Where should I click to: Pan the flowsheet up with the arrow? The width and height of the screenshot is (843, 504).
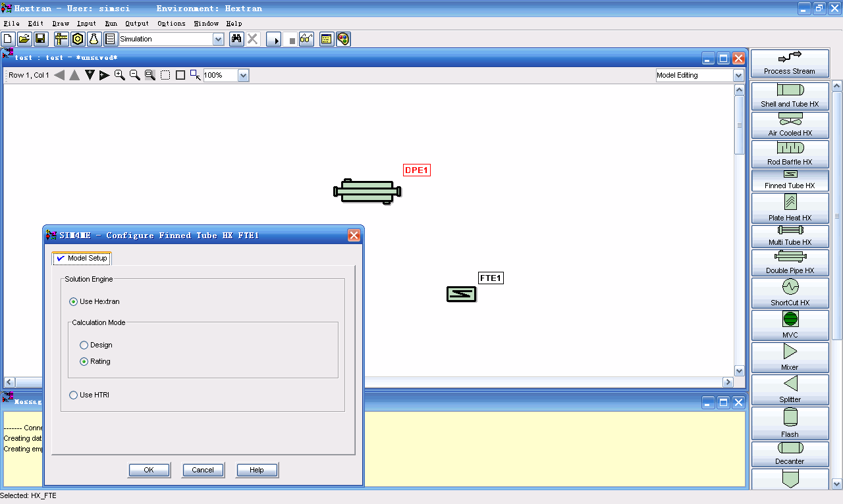click(74, 75)
